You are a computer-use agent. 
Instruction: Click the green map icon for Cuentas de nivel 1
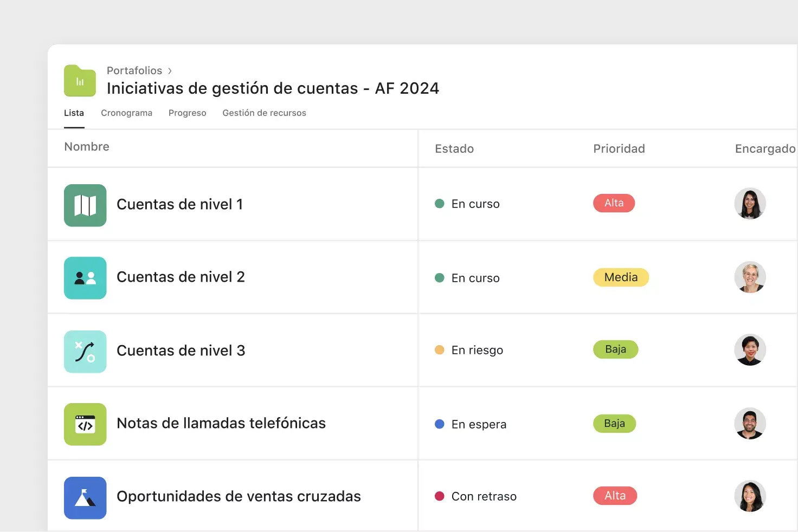click(85, 205)
